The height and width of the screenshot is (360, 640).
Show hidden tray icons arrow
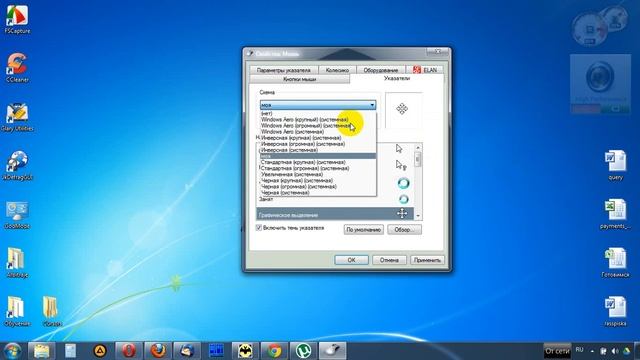[592, 351]
